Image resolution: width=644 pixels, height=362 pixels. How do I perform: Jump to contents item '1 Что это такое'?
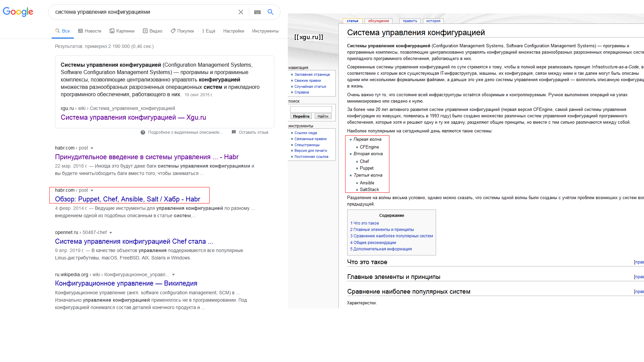coord(365,223)
